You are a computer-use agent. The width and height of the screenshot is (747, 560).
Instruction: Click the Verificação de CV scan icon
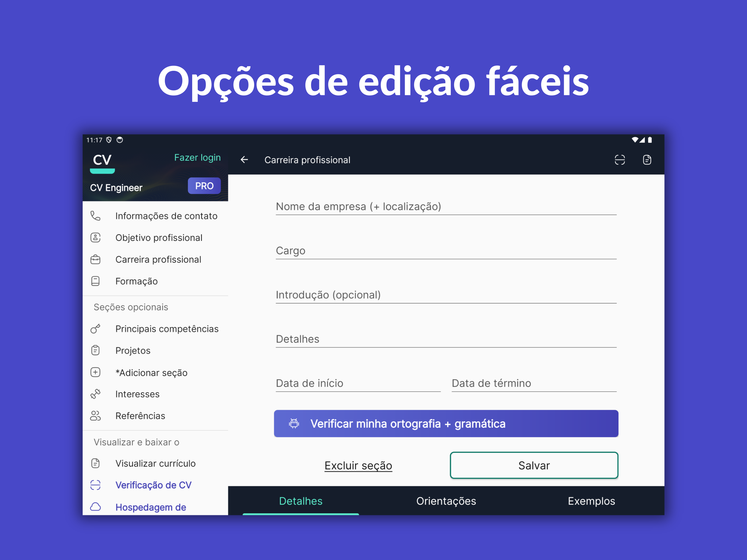coord(96,485)
